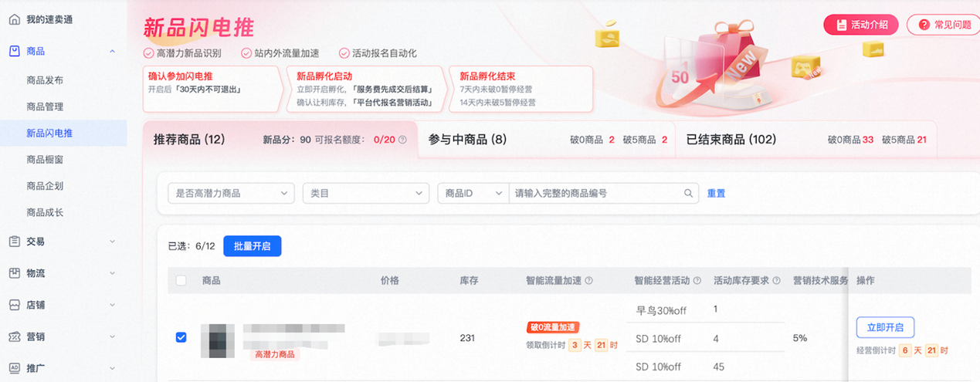Click the blurred product thumbnail image
This screenshot has height=382, width=980.
(218, 340)
